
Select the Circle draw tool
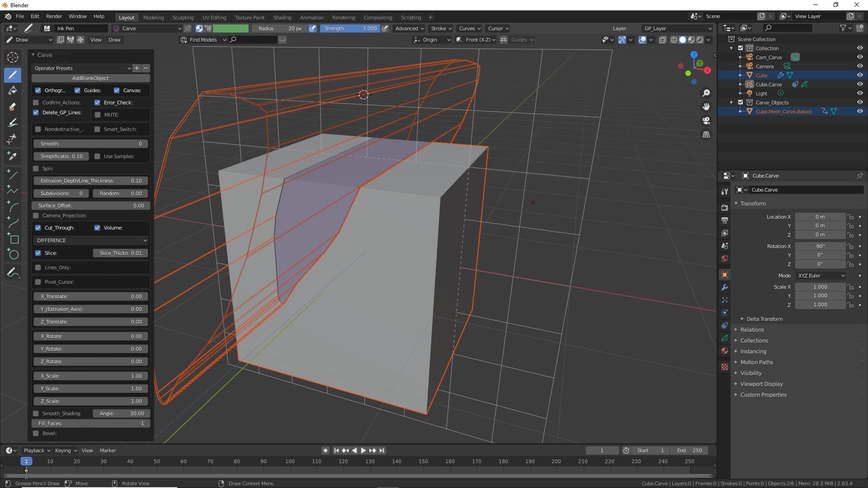pyautogui.click(x=13, y=254)
